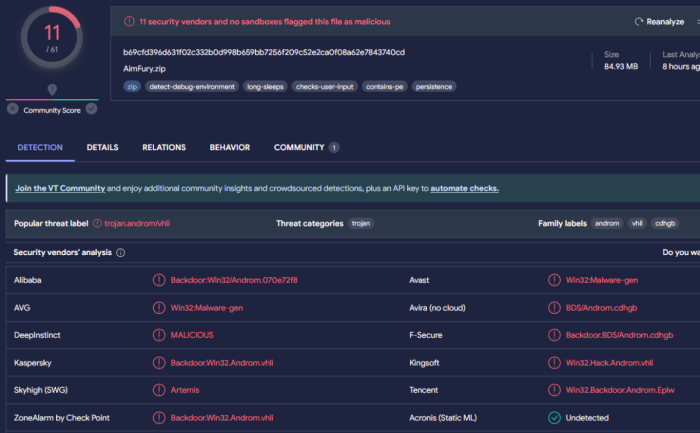Image resolution: width=700 pixels, height=433 pixels.
Task: Click the Tencent vendor name
Action: pos(424,390)
